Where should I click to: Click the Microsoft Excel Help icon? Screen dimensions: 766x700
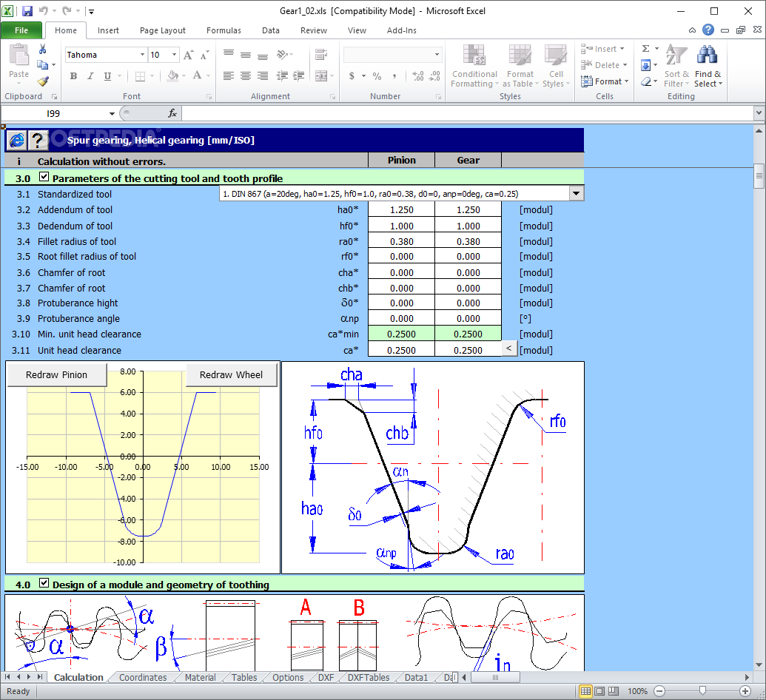(708, 30)
